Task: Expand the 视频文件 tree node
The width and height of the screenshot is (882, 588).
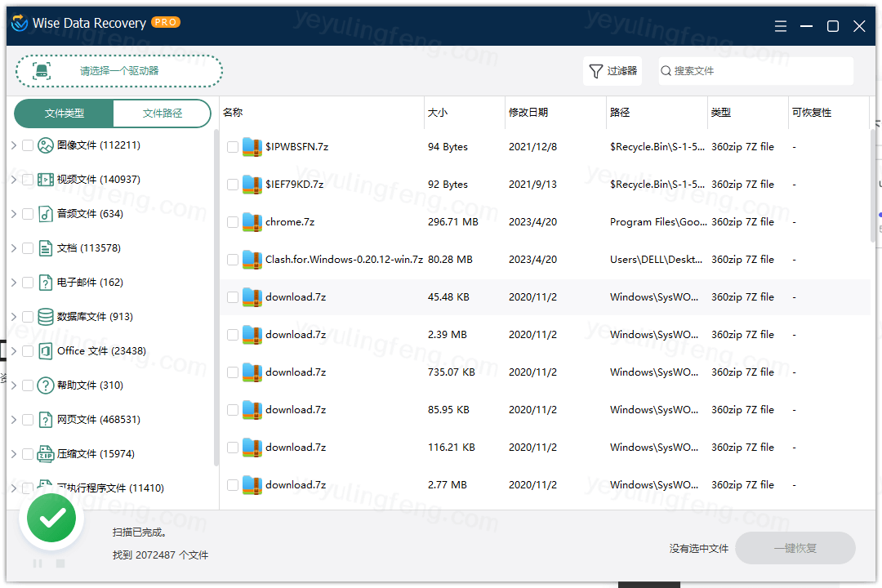Action: 14,180
